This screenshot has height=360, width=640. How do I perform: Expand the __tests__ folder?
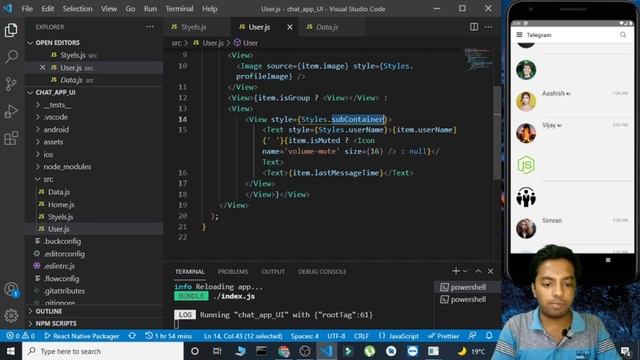click(x=57, y=105)
